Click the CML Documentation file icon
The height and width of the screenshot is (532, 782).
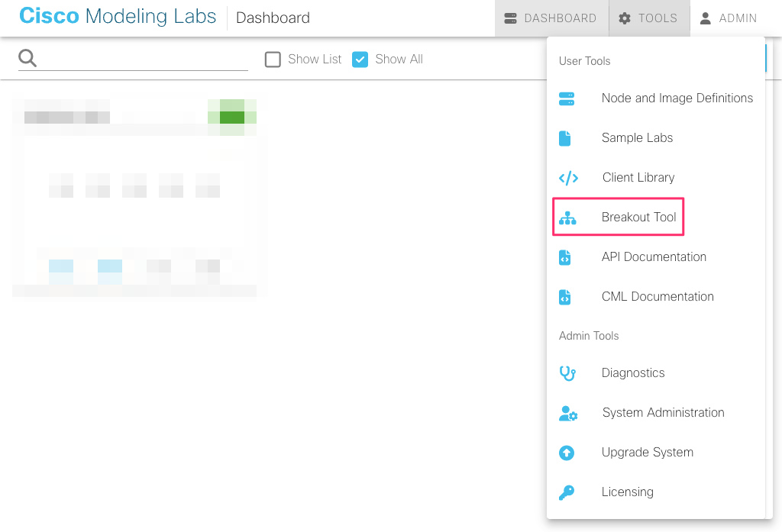tap(564, 297)
